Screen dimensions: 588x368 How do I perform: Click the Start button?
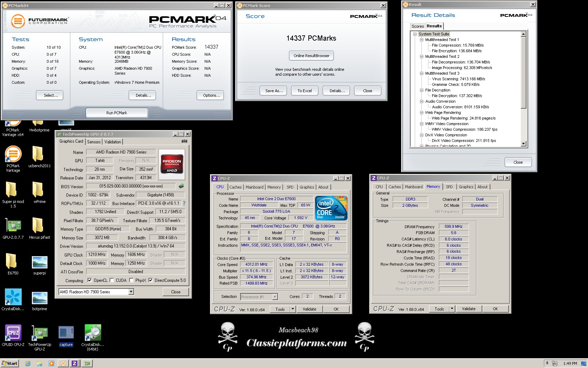point(9,363)
